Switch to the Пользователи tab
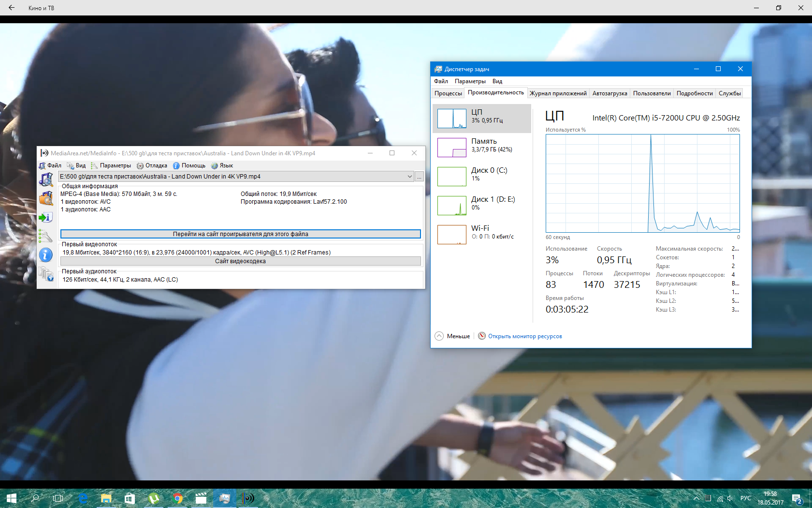Image resolution: width=812 pixels, height=508 pixels. (652, 93)
